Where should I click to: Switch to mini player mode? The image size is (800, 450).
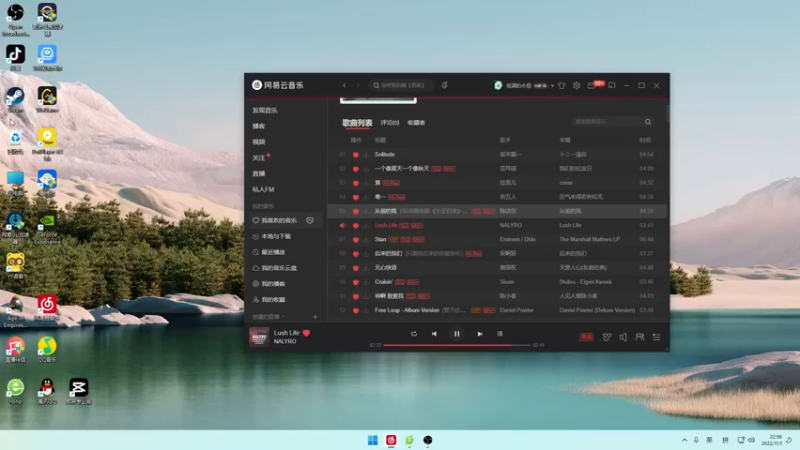point(612,85)
